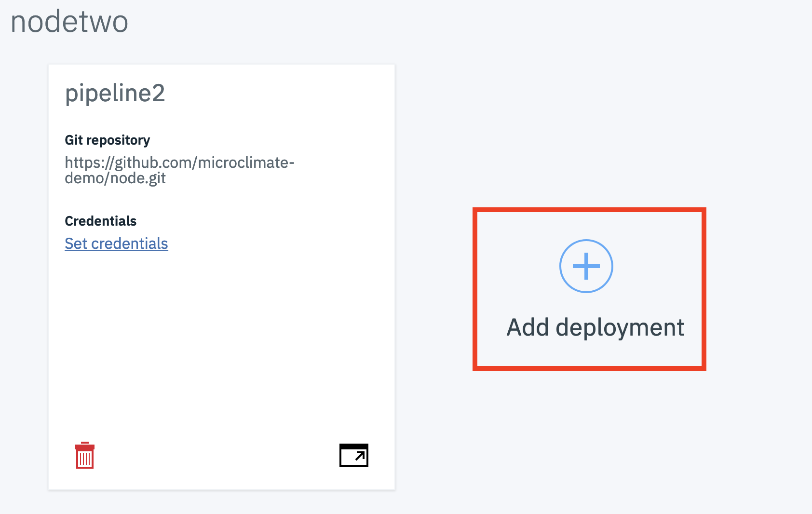Click the Git repository heading
Image resolution: width=812 pixels, height=514 pixels.
107,140
